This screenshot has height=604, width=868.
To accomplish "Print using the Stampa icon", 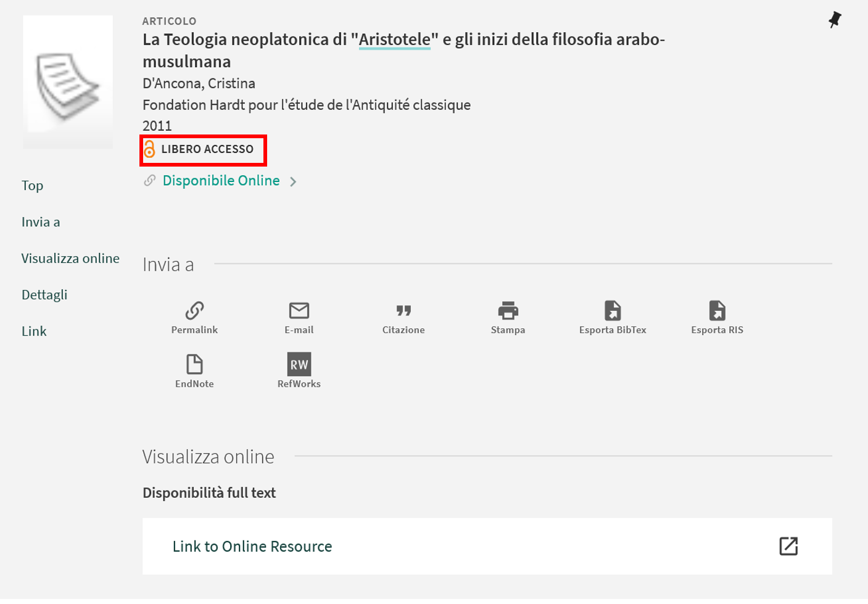I will [x=508, y=310].
